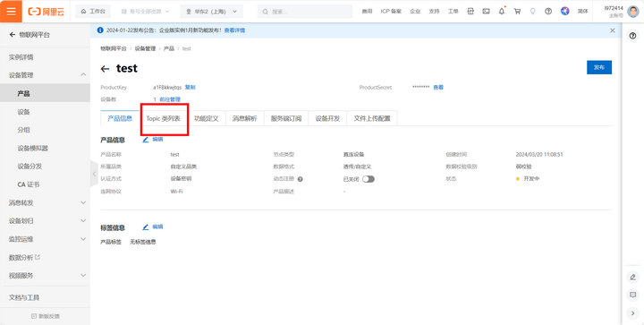Image resolution: width=644 pixels, height=325 pixels.
Task: Click 编辑 beside 标签信息 heading
Action: 157,227
